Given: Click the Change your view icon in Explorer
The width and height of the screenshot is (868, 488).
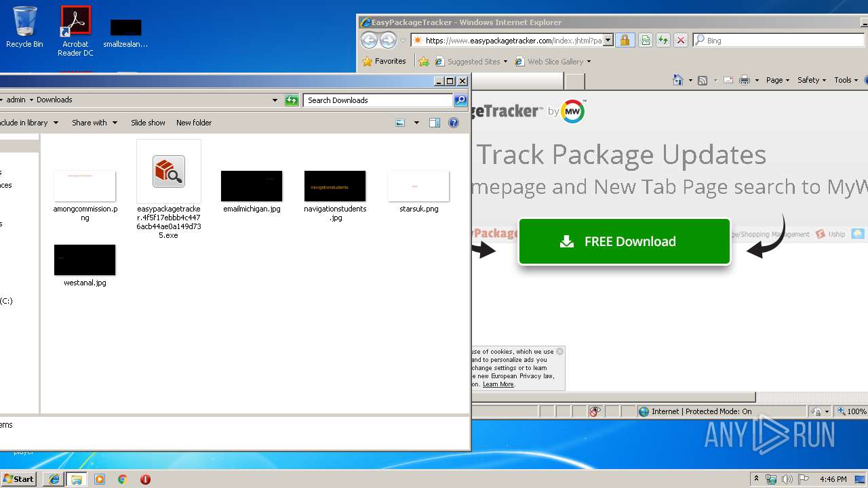Looking at the screenshot, I should point(400,123).
